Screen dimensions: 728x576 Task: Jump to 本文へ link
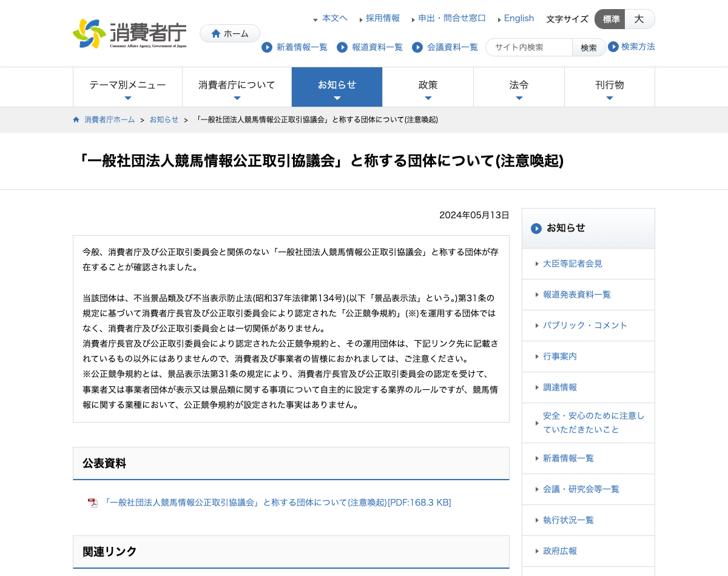pos(335,18)
